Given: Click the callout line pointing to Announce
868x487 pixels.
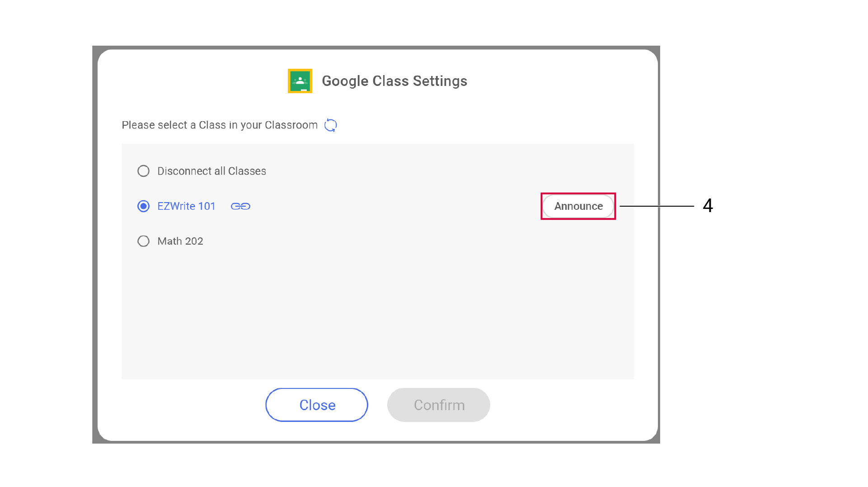Looking at the screenshot, I should pyautogui.click(x=657, y=206).
